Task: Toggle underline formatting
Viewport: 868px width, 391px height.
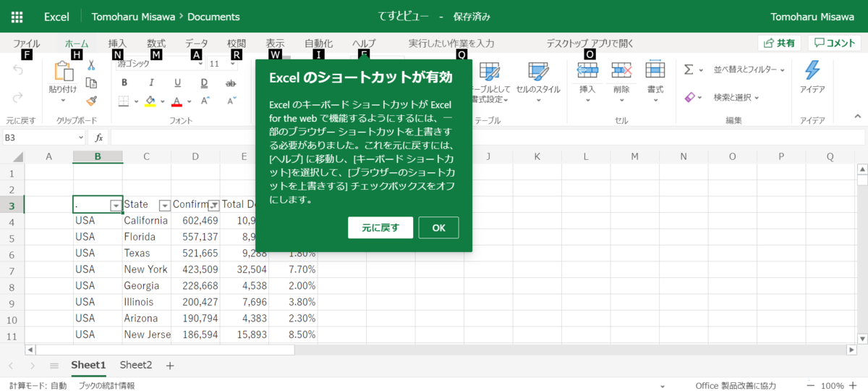Action: pos(177,83)
